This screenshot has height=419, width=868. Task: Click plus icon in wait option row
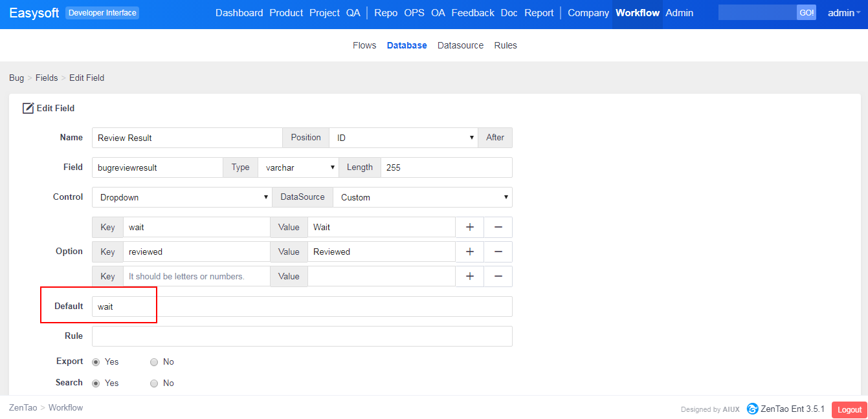click(x=470, y=227)
